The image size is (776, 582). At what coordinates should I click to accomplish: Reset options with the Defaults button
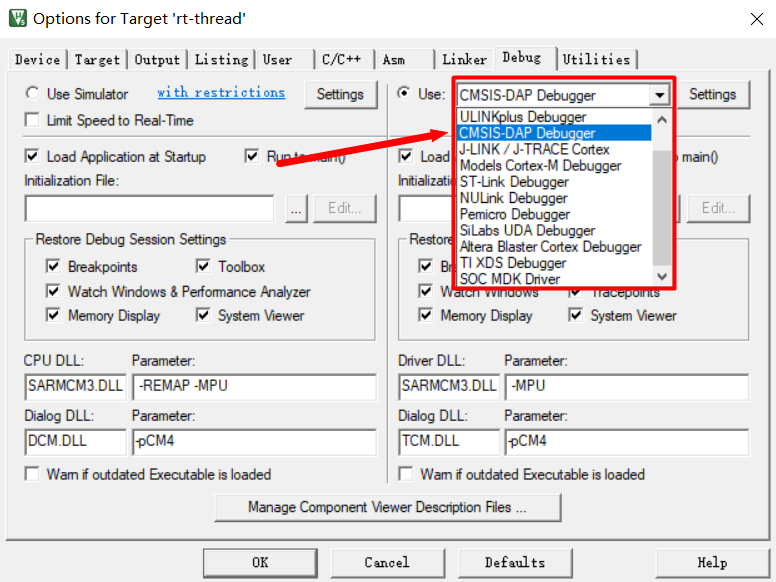pyautogui.click(x=515, y=562)
